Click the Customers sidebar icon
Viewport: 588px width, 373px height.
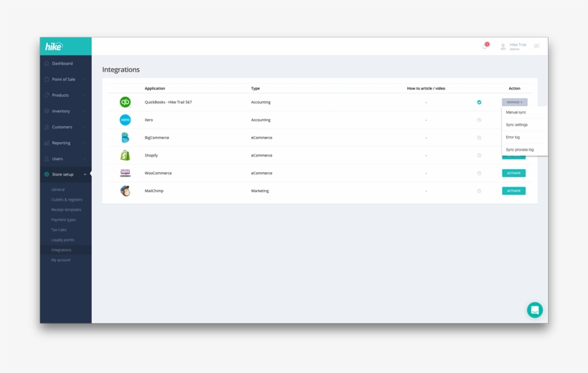point(47,127)
